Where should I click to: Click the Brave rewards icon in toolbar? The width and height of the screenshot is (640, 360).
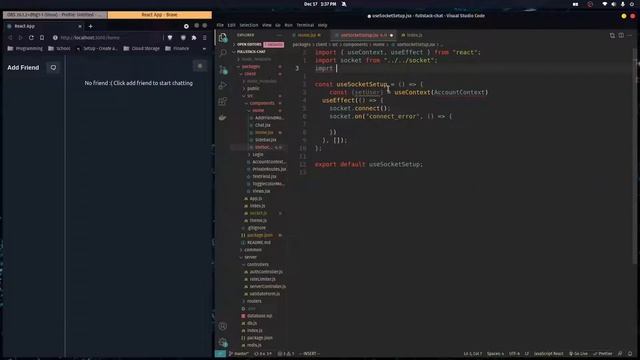[183, 38]
